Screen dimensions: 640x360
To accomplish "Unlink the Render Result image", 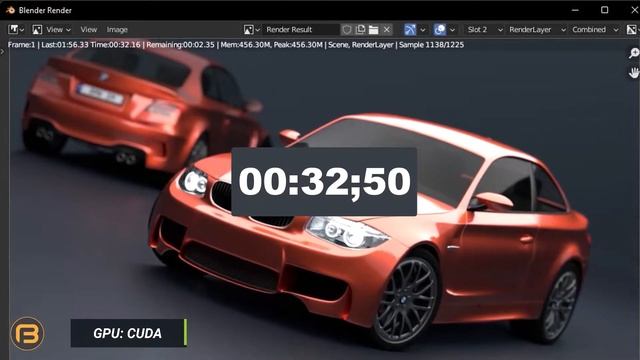I will [387, 29].
